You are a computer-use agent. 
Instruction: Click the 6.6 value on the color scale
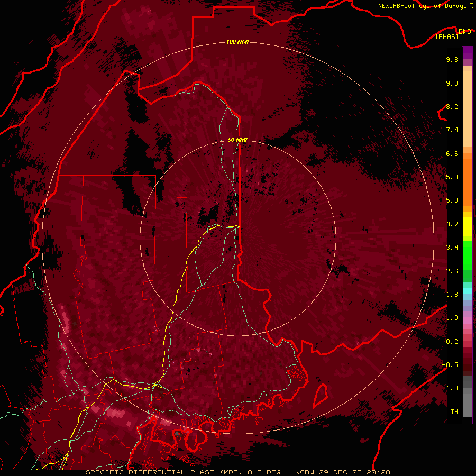click(x=452, y=153)
